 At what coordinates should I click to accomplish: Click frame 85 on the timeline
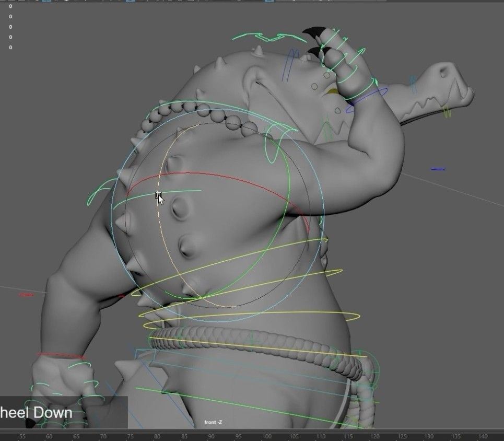(x=184, y=436)
